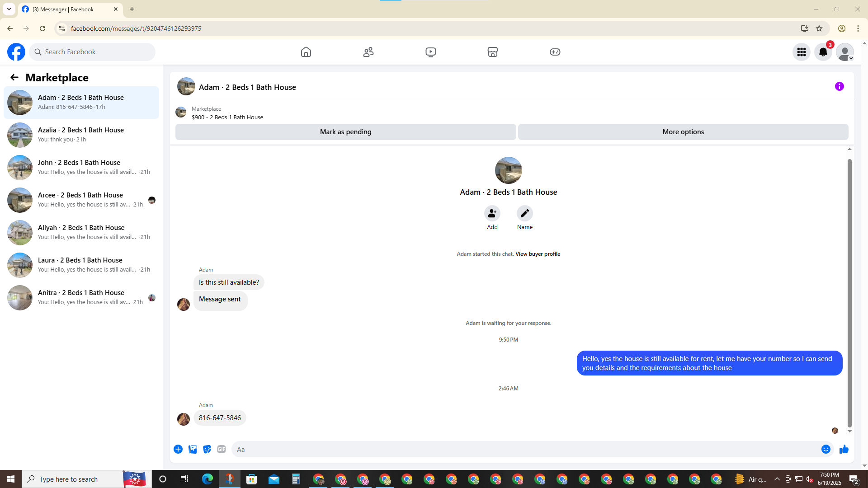
Task: Click the conversation information icon
Action: [840, 86]
